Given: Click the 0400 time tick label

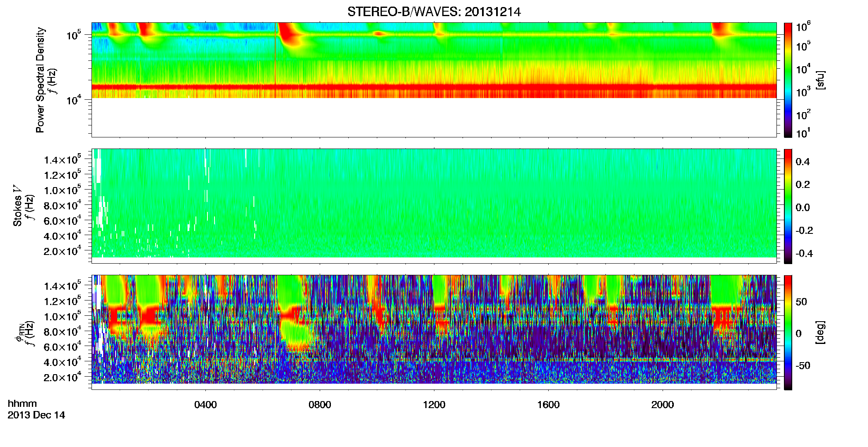Looking at the screenshot, I should click(205, 405).
